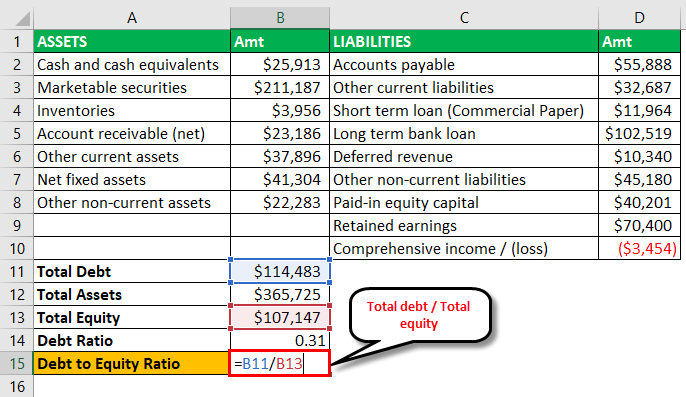Select the $22,283 cell
The width and height of the screenshot is (686, 397).
pos(280,203)
